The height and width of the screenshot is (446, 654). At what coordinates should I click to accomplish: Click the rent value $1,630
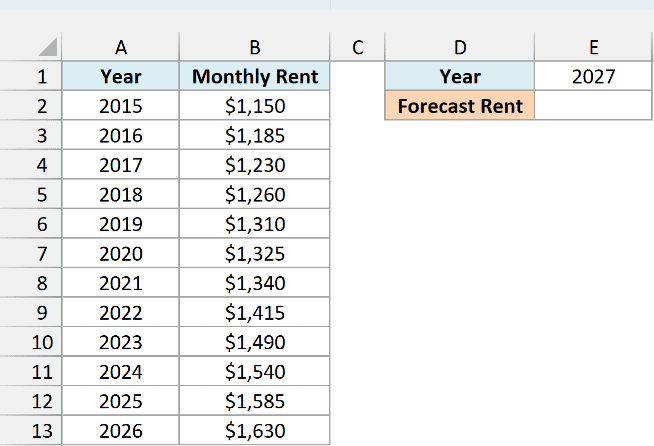(254, 431)
